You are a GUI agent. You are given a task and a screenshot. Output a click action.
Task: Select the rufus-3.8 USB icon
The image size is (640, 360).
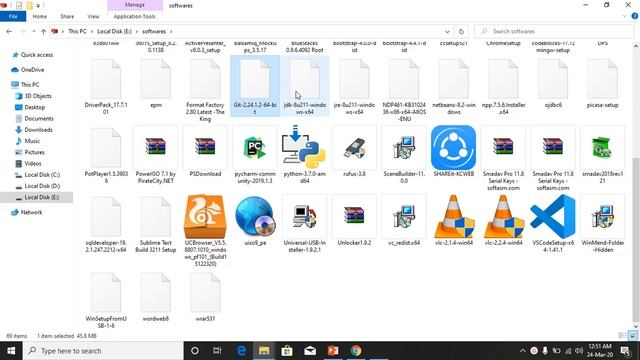(x=354, y=148)
